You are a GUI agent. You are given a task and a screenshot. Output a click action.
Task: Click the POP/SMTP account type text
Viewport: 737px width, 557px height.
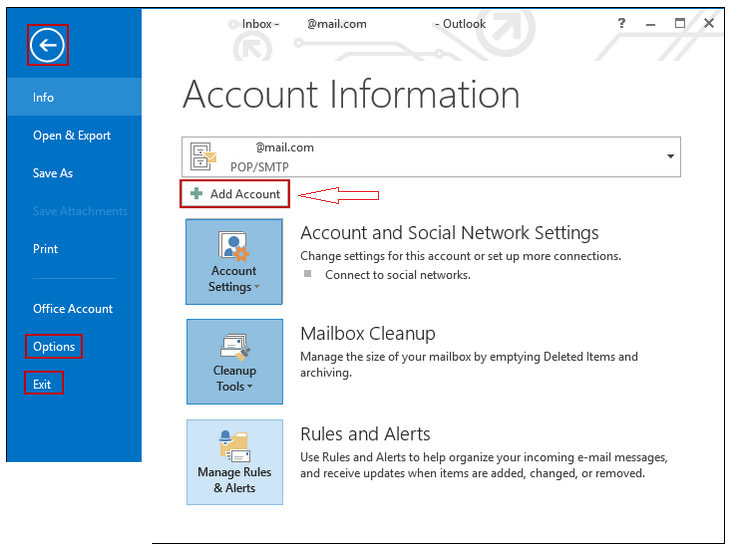pos(259,167)
